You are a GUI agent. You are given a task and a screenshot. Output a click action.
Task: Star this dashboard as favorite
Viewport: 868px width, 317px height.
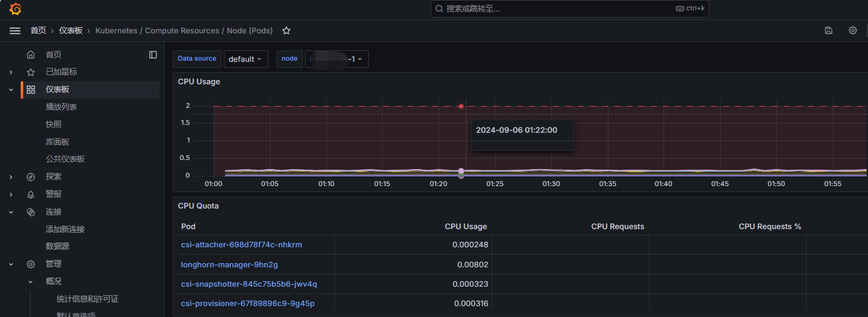pos(286,31)
